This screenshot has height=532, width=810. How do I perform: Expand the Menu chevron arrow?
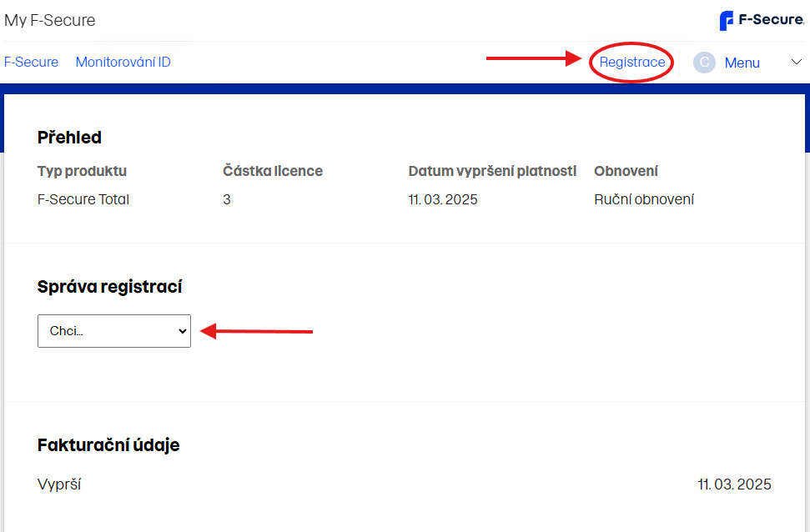[796, 62]
